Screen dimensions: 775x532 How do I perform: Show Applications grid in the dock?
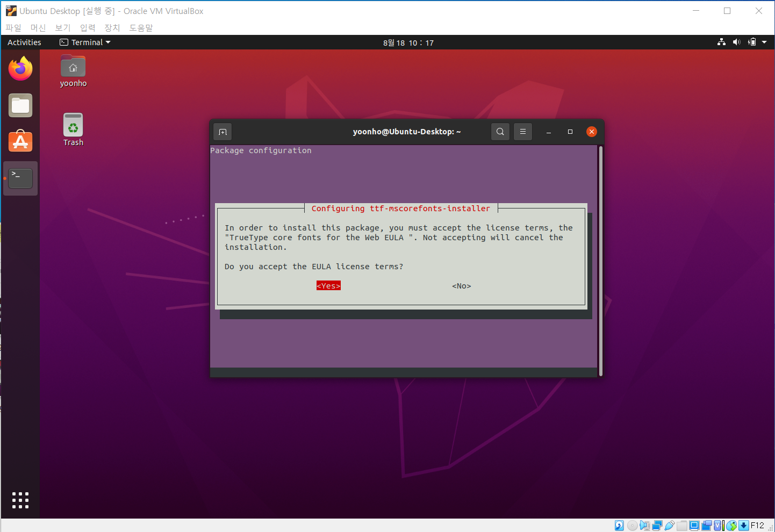point(20,500)
